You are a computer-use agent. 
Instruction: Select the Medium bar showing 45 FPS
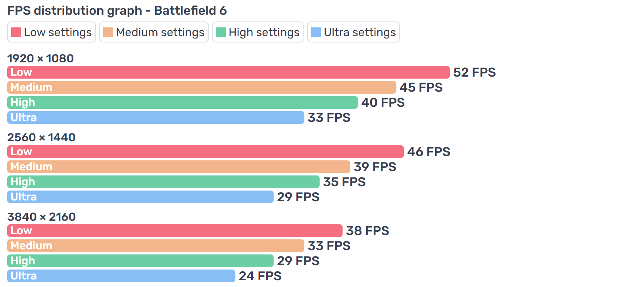[x=202, y=87]
